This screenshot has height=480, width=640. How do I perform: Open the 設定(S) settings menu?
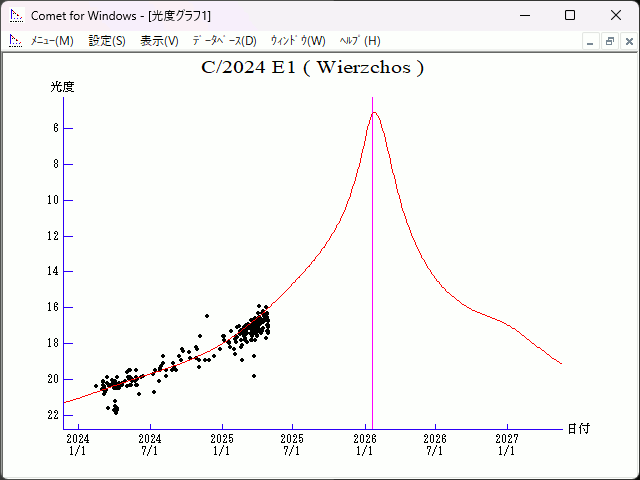(107, 41)
